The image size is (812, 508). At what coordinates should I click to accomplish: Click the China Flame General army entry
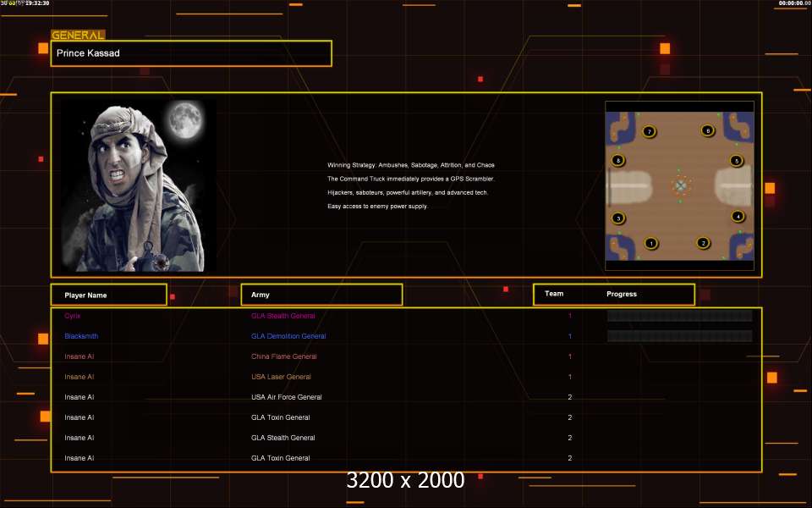point(284,356)
